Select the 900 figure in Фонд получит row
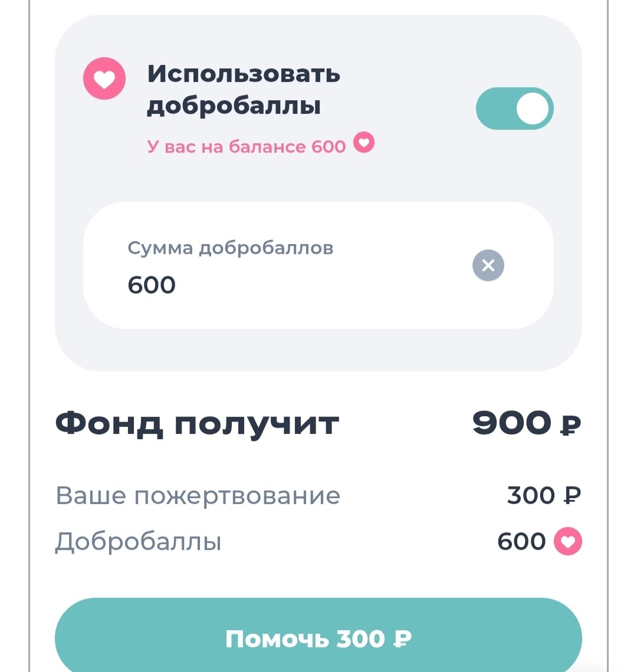The height and width of the screenshot is (672, 637). pos(511,423)
